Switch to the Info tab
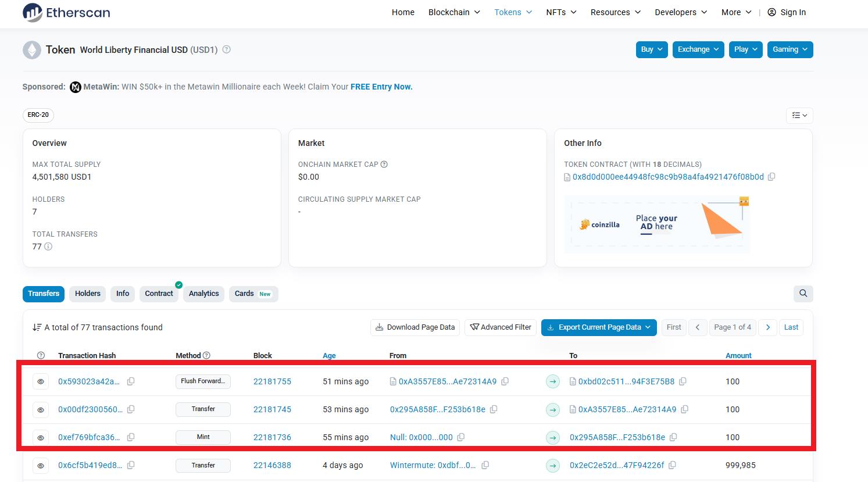This screenshot has width=868, height=482. point(123,294)
